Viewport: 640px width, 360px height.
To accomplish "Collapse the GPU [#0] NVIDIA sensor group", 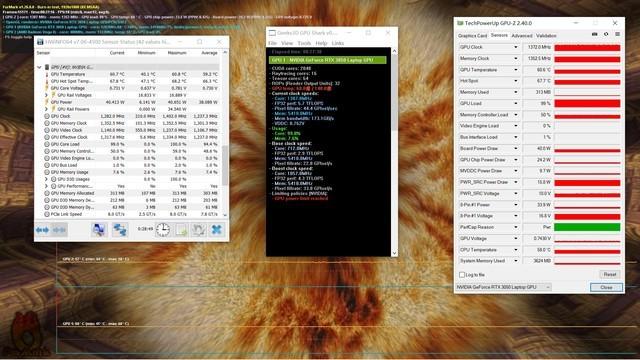I will pos(39,67).
